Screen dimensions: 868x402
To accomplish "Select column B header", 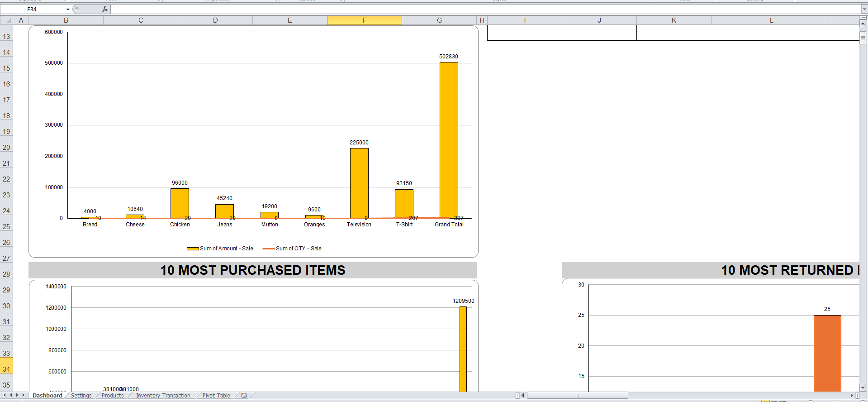I will pyautogui.click(x=66, y=20).
